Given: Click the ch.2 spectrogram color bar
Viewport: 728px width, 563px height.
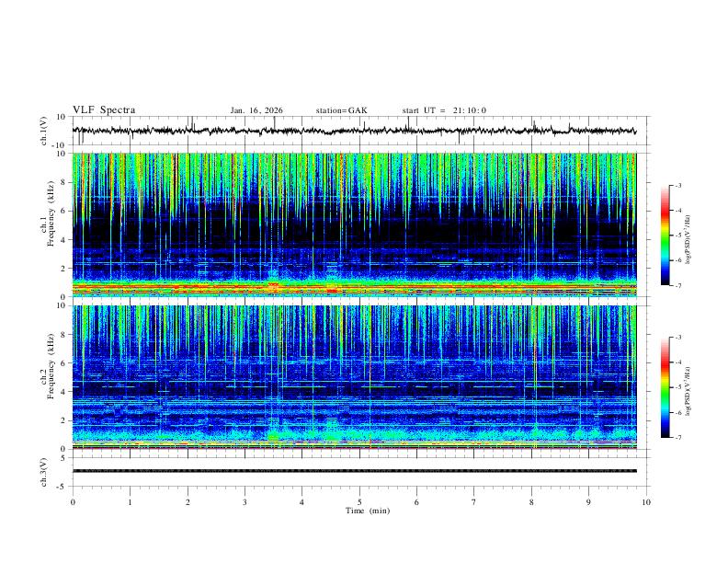Looking at the screenshot, I should click(665, 387).
